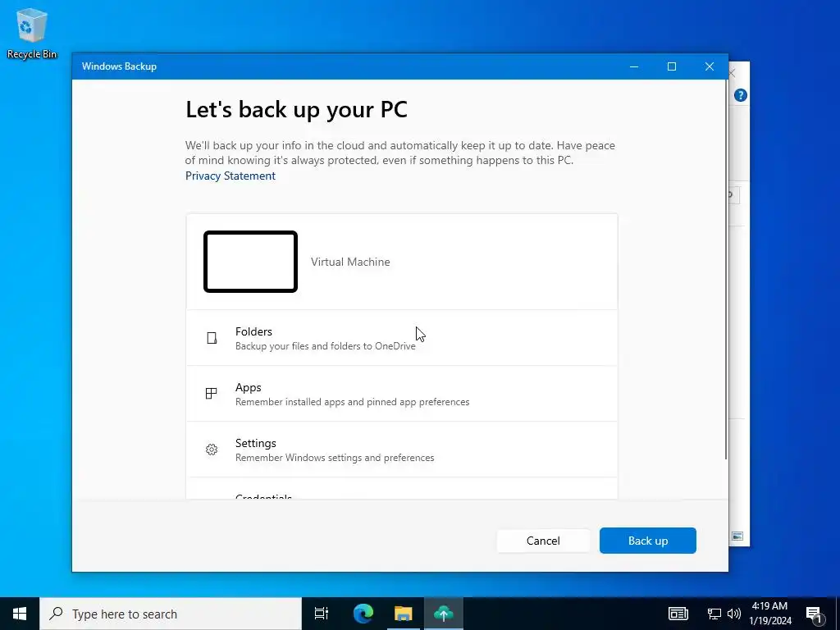Screen dimensions: 840x630
Task: Click the blue help icon in background window
Action: (741, 95)
